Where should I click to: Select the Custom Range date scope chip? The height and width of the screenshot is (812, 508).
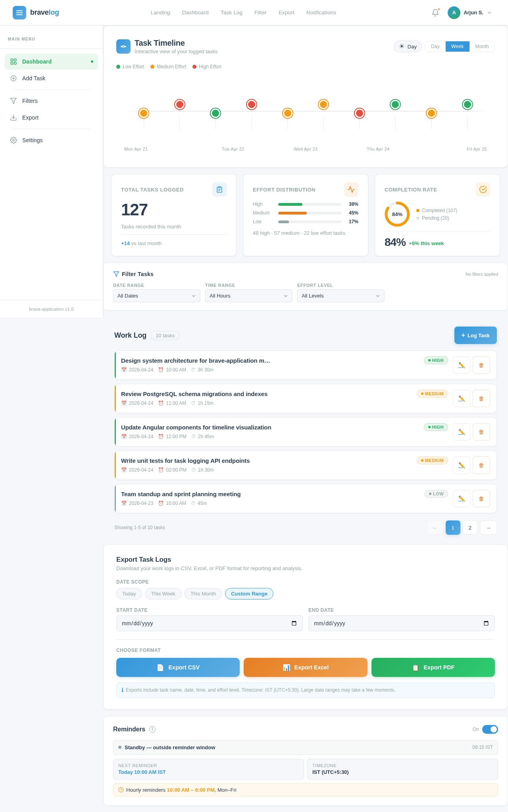(x=249, y=594)
